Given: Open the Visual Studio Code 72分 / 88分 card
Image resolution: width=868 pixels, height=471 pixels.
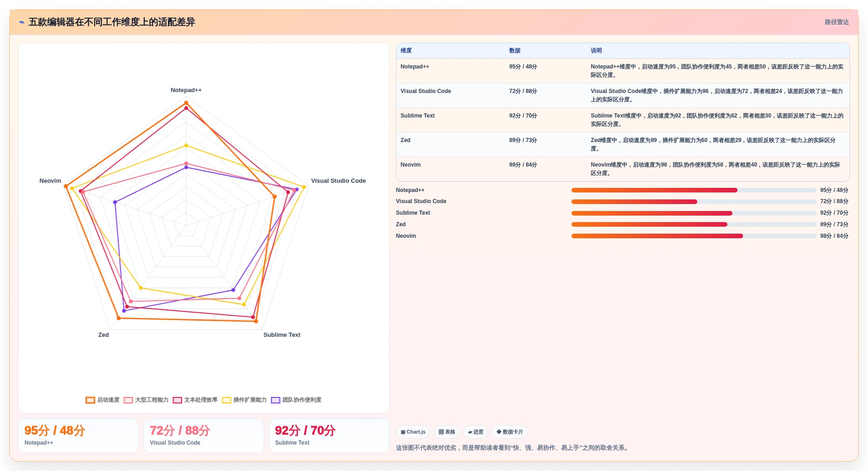Looking at the screenshot, I should [204, 435].
